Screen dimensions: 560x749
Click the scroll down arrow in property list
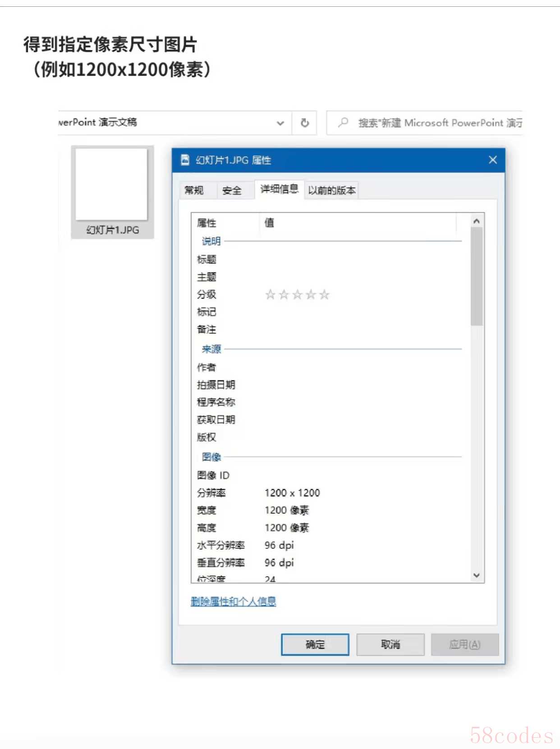coord(477,575)
